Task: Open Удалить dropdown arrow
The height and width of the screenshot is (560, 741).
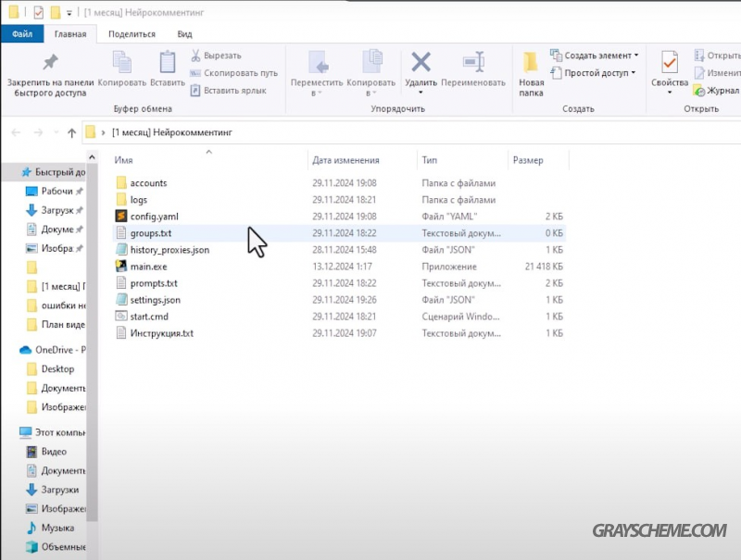Action: point(421,92)
